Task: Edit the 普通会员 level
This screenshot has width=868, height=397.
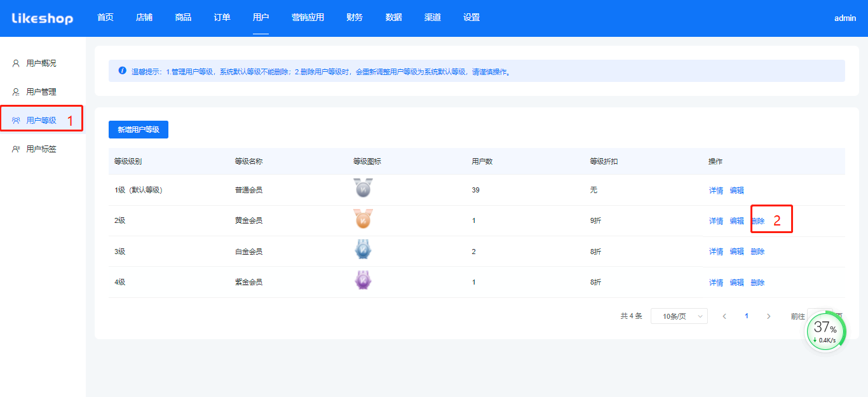Action: click(736, 191)
